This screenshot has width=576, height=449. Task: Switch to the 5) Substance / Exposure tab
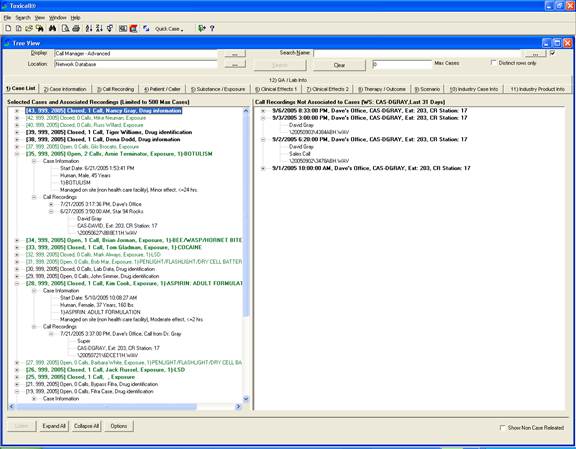(x=218, y=89)
